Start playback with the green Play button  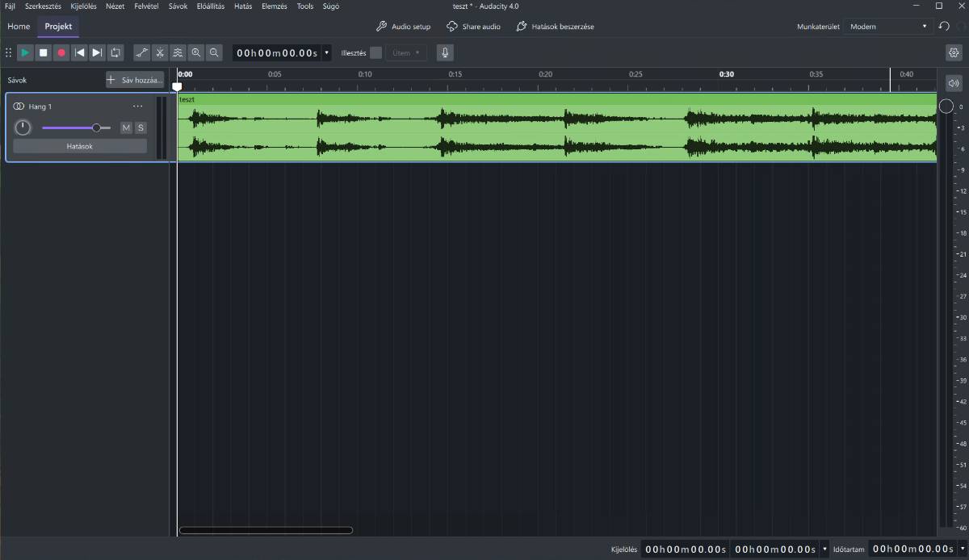tap(25, 52)
